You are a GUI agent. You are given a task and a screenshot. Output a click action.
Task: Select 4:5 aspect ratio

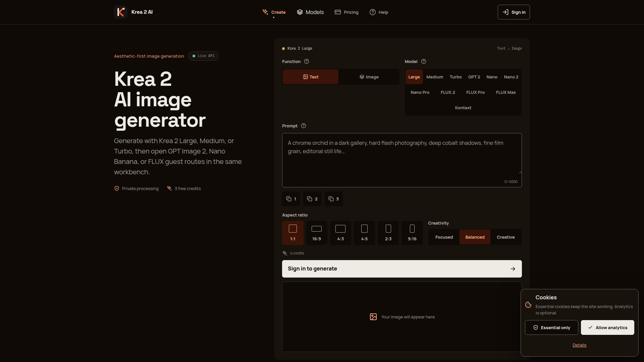point(364,233)
